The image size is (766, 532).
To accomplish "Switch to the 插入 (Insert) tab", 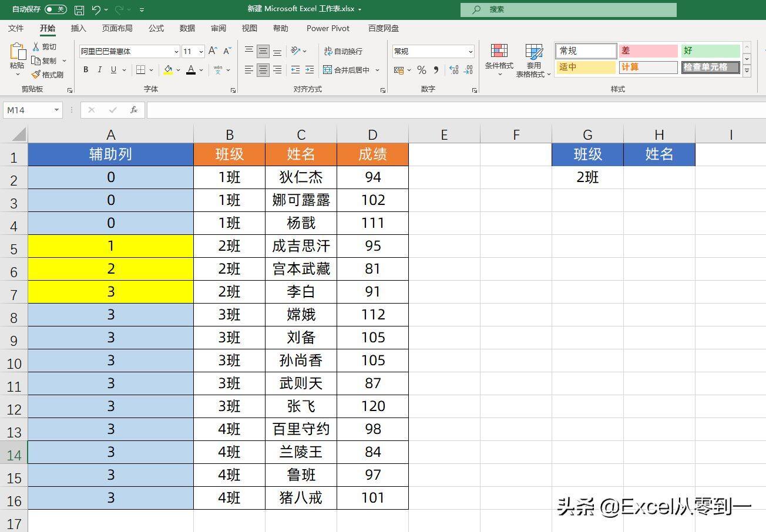I will 78,28.
